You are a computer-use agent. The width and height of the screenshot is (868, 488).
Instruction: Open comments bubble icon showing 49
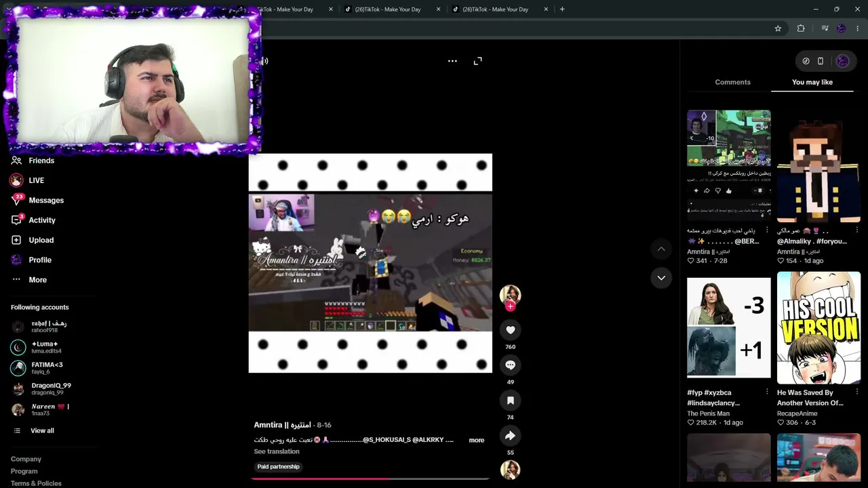[511, 365]
